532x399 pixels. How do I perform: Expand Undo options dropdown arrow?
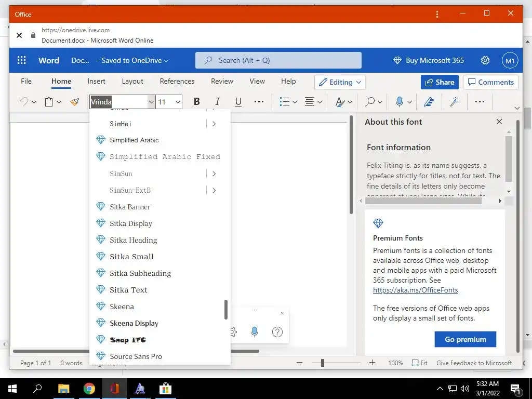point(34,102)
